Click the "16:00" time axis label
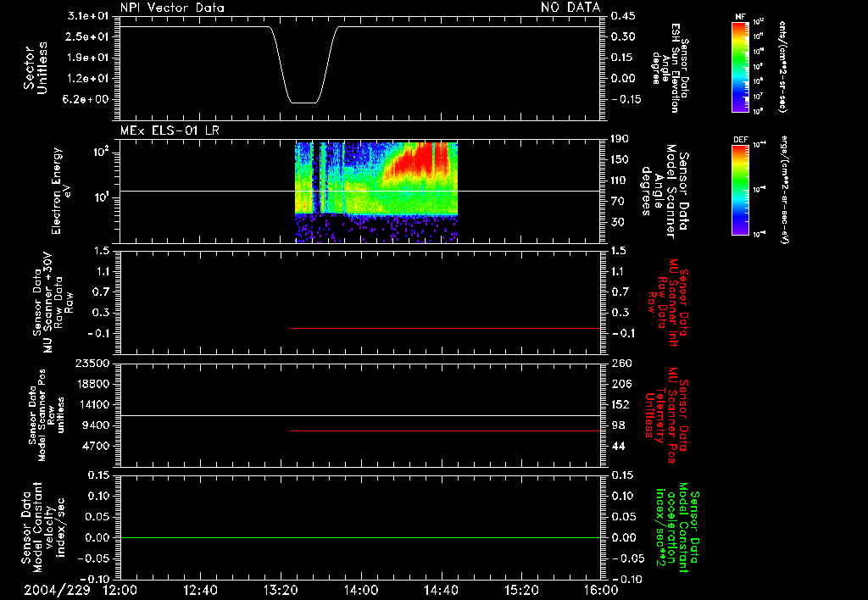This screenshot has width=868, height=600. [x=601, y=590]
